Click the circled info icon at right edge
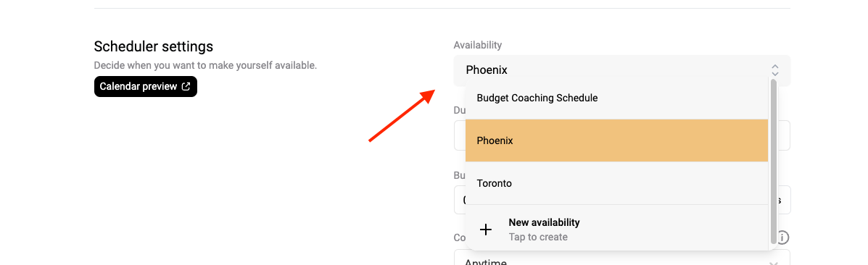868x265 pixels. pyautogui.click(x=782, y=237)
